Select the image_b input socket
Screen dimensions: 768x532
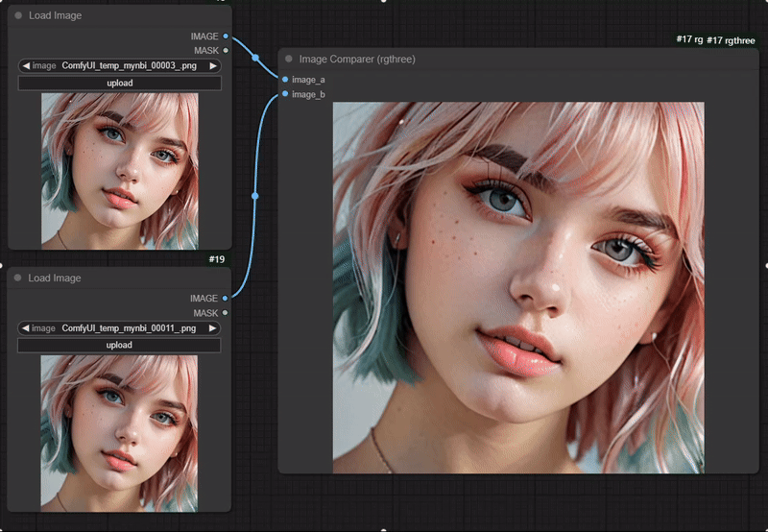285,94
